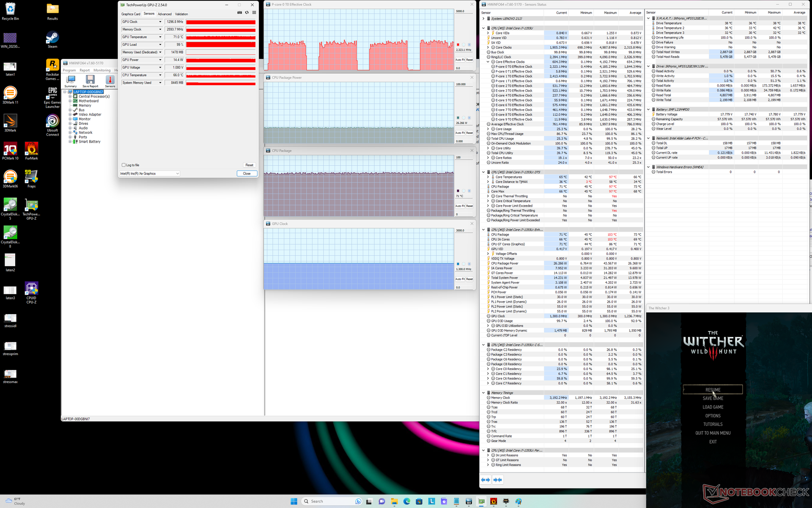The width and height of the screenshot is (812, 508).
Task: Enable the Log to file checkbox
Action: point(124,165)
